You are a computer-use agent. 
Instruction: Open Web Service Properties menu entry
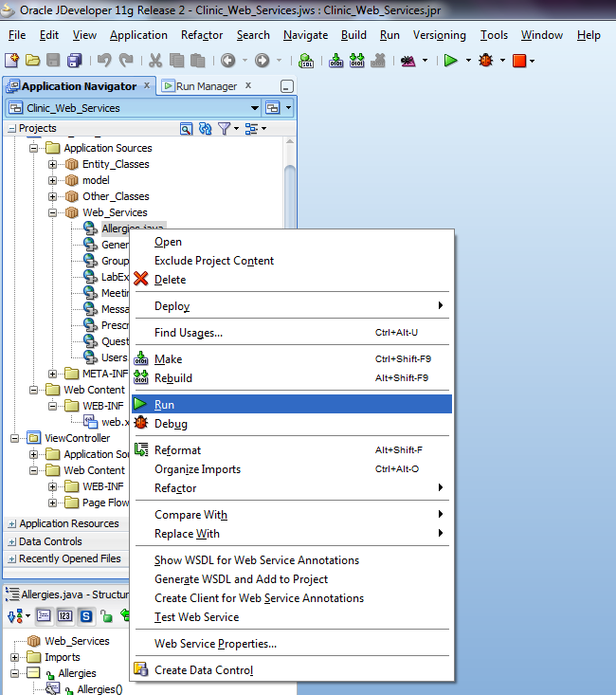tap(292, 644)
